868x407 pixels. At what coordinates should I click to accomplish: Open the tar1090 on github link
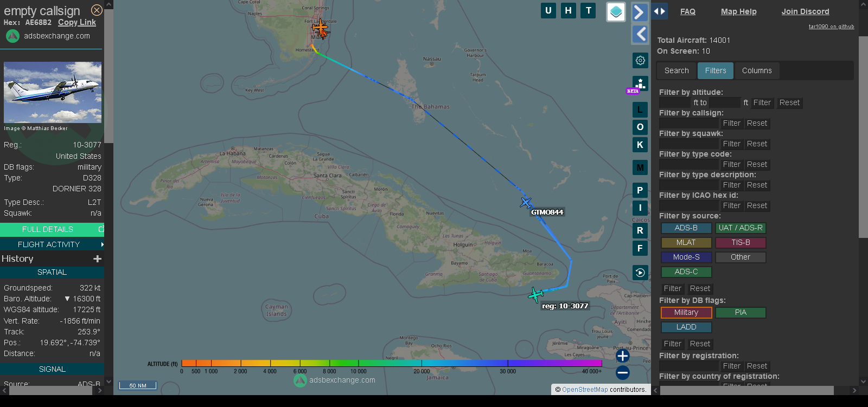click(831, 26)
